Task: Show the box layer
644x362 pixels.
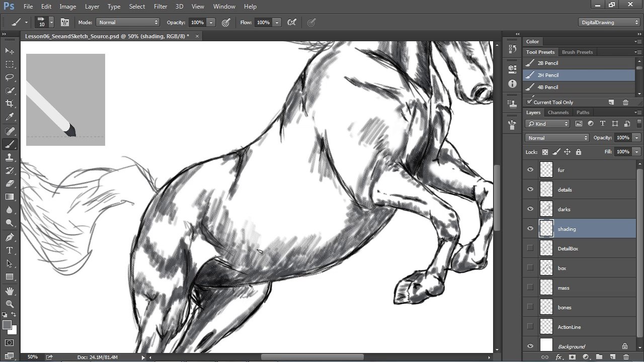Action: [530, 268]
